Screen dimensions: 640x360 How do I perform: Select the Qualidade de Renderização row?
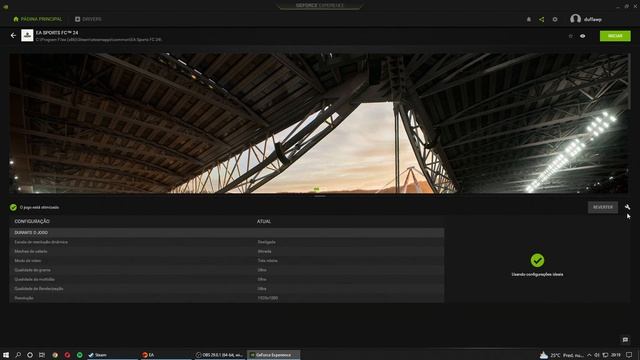[x=227, y=289]
